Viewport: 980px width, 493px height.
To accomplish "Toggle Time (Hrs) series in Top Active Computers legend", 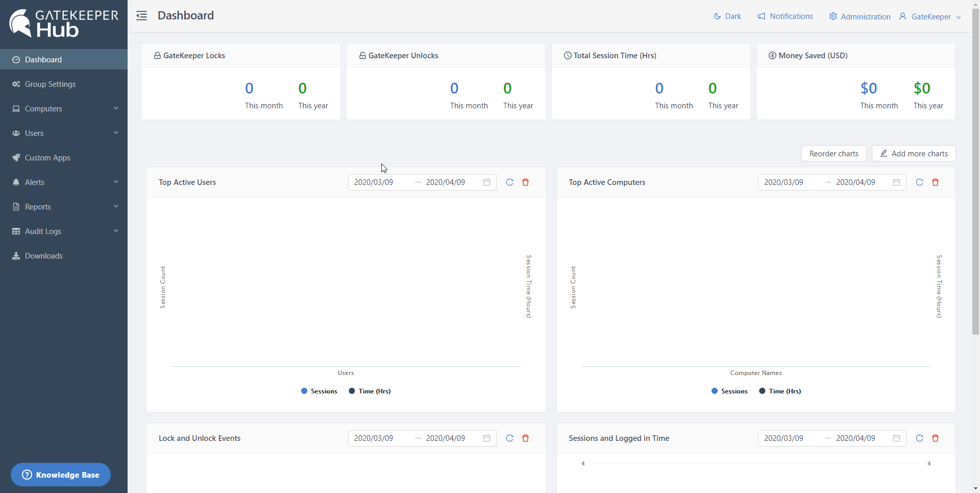I will point(780,391).
